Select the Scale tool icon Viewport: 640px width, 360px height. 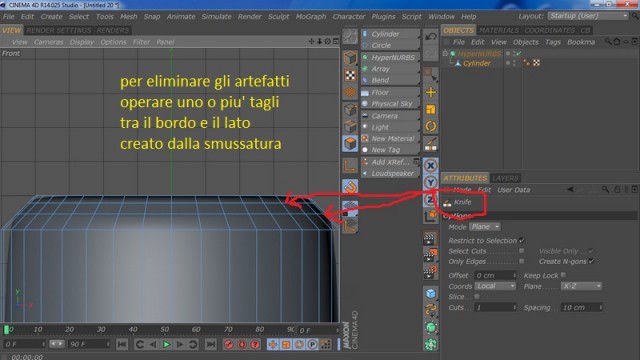(431, 109)
